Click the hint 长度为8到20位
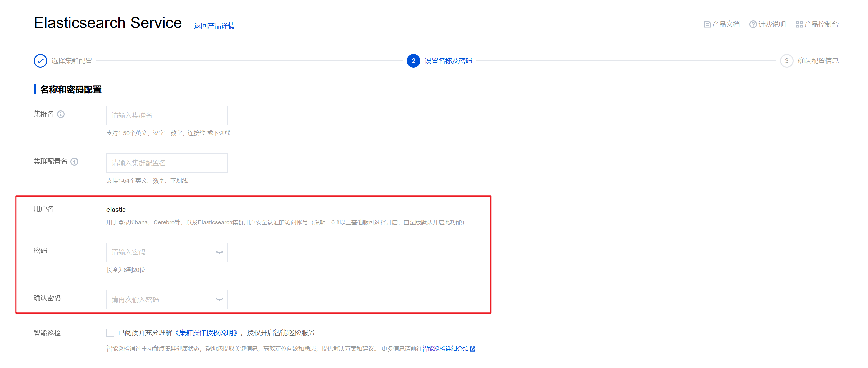 pyautogui.click(x=126, y=270)
